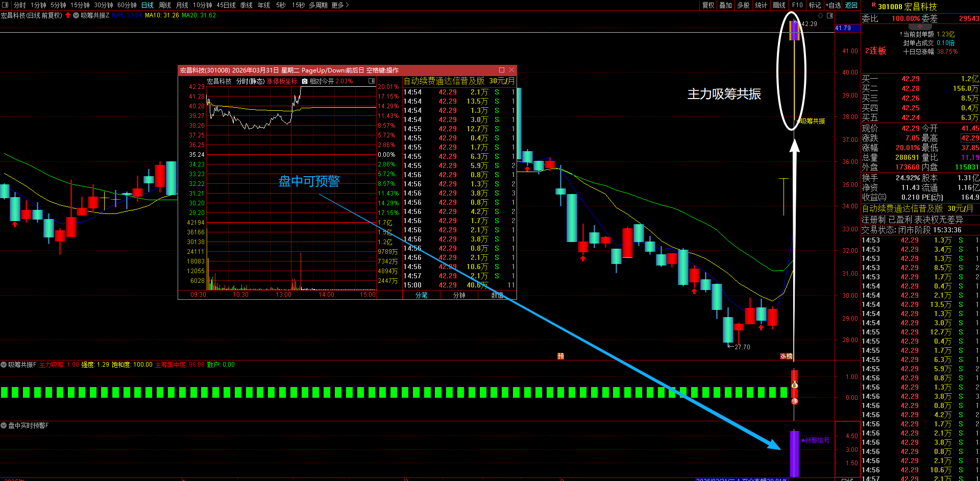Collapse order book with red chevron
The height and width of the screenshot is (481, 980).
(x=920, y=26)
